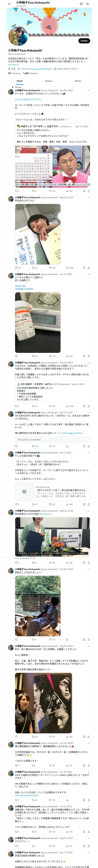
Task: Reply to the pinned Apr 26, 2024 post
Action: [16, 191]
